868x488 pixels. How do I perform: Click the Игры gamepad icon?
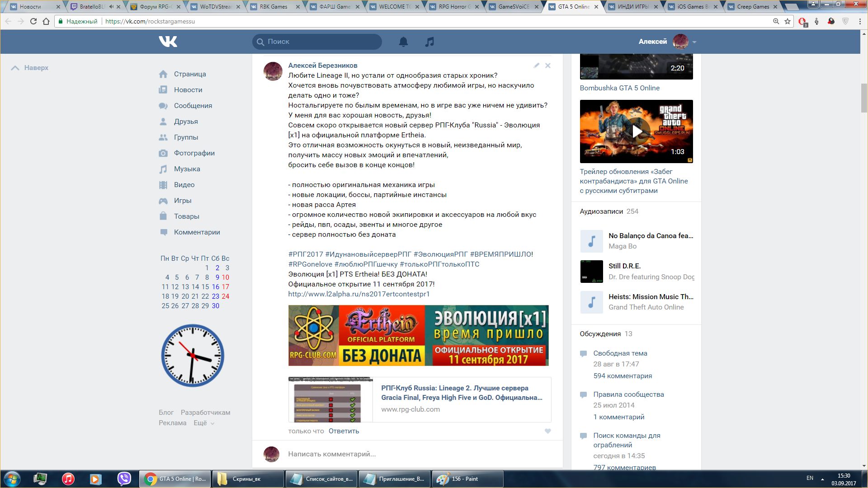click(x=163, y=201)
